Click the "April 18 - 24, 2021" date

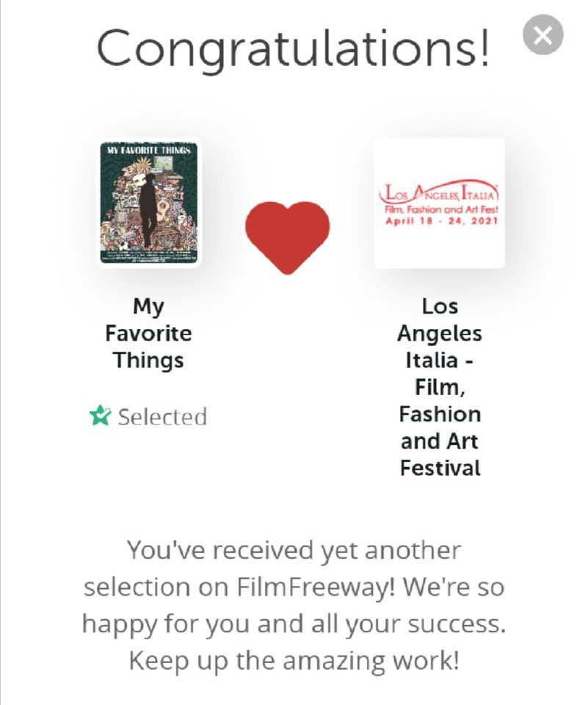(x=439, y=220)
